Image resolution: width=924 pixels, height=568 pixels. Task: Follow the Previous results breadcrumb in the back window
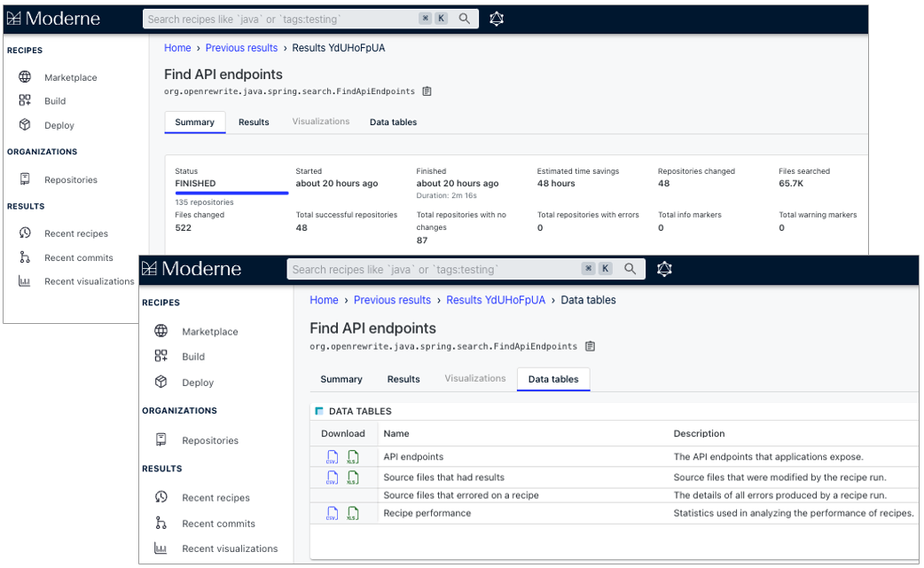(x=241, y=48)
